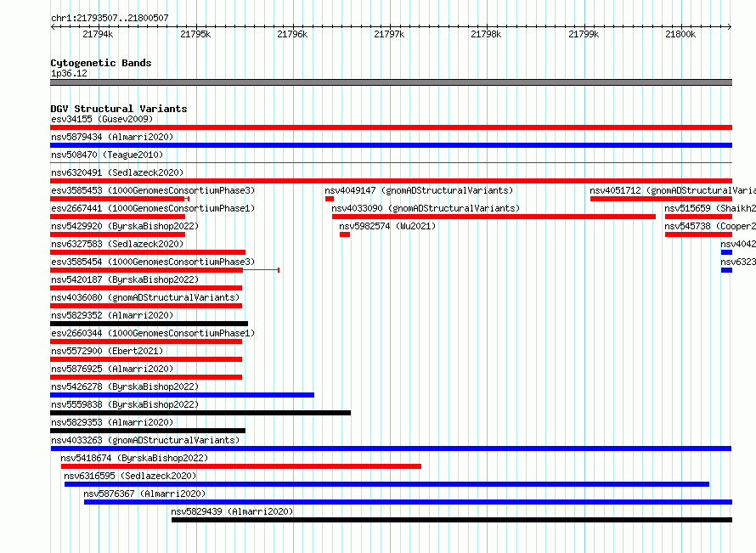Click the nsv545738 variant label
Screen dimensions: 756x553
tap(710, 226)
